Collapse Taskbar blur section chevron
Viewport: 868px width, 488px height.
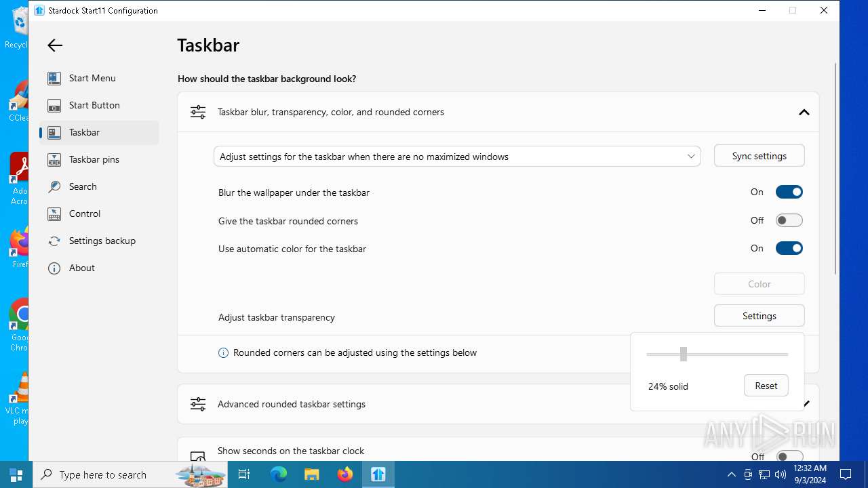(x=804, y=113)
